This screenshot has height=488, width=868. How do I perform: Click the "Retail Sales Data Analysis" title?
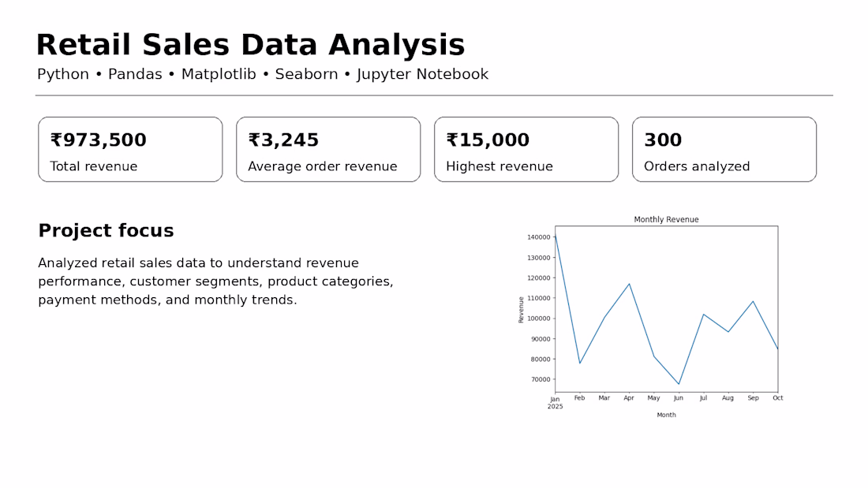[x=250, y=45]
